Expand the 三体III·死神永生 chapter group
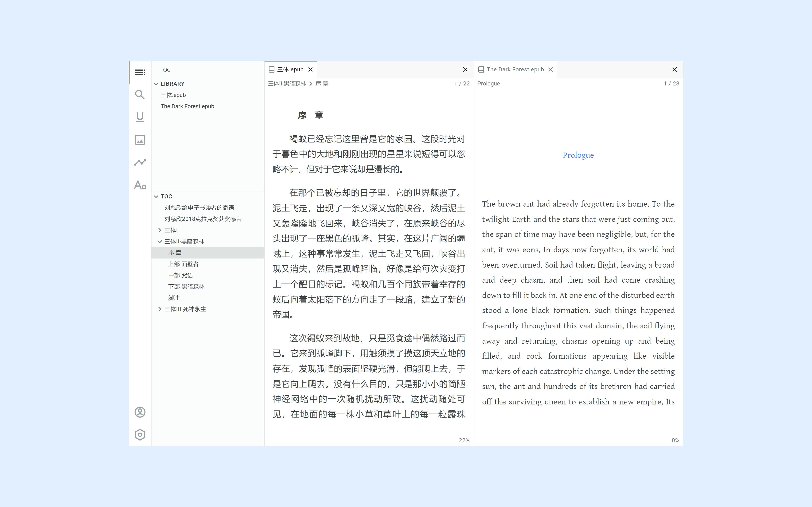Viewport: 812px width, 507px height. [x=160, y=309]
